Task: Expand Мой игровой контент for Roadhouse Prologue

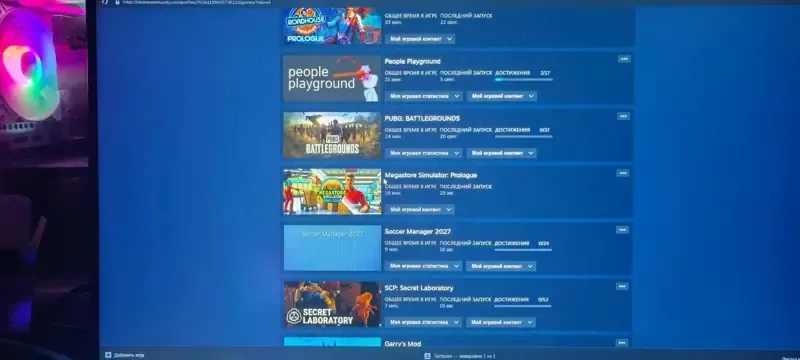Action: point(420,39)
